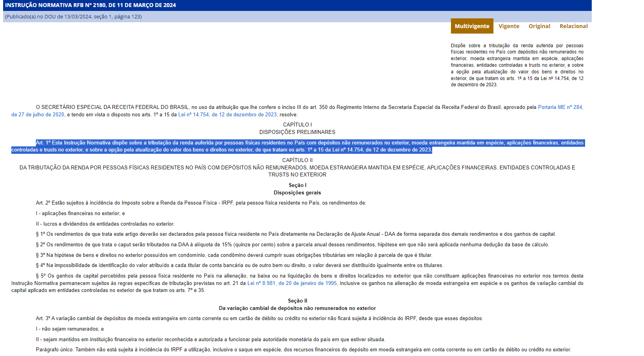Click the 'INSTRUÇÃO NORMATIVA RFB Nº 2180' title
This screenshot has height=356, width=644.
[x=90, y=5]
